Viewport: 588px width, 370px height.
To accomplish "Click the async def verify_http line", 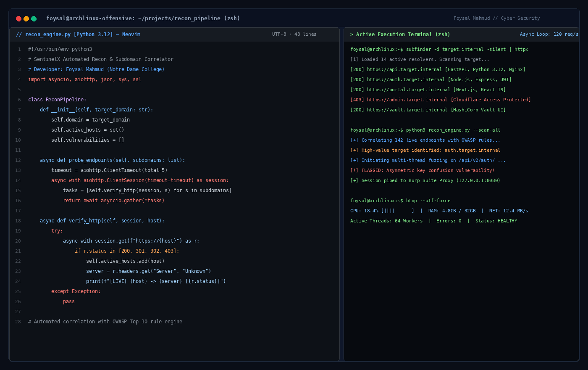I will click(102, 221).
